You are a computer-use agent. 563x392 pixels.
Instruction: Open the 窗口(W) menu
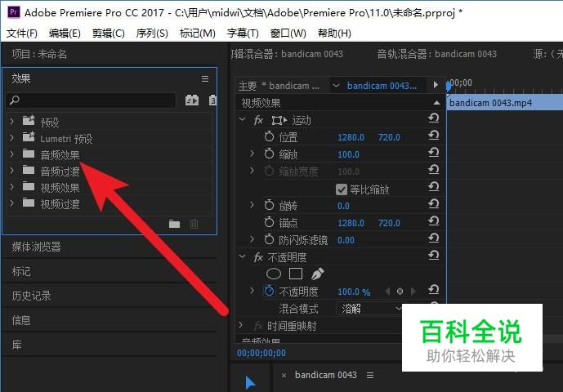(x=288, y=33)
